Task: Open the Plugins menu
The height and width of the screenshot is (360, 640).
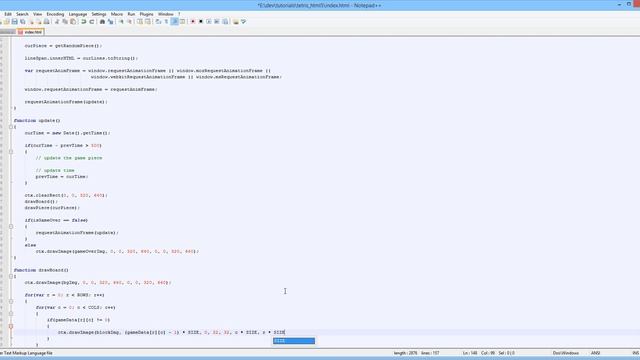Action: pyautogui.click(x=147, y=14)
